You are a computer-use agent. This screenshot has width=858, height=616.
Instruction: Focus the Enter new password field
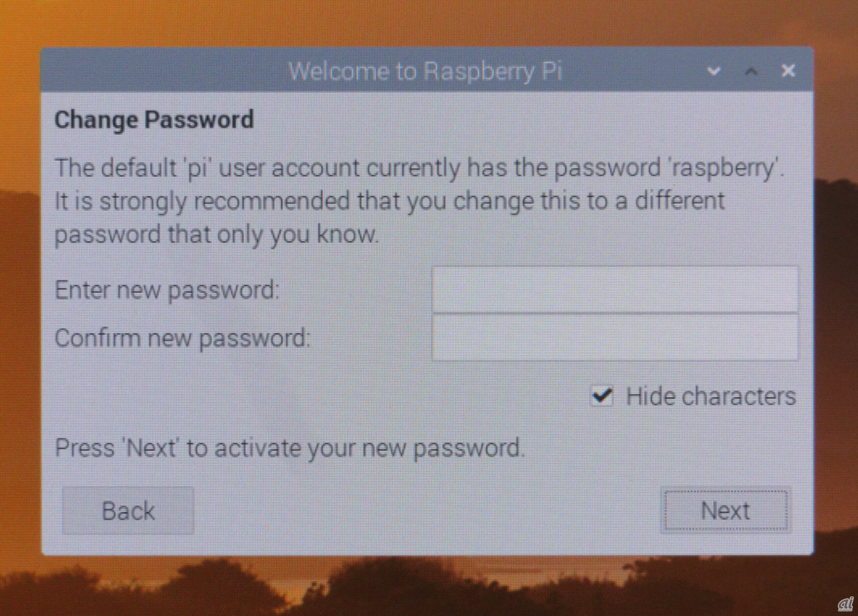pos(615,289)
